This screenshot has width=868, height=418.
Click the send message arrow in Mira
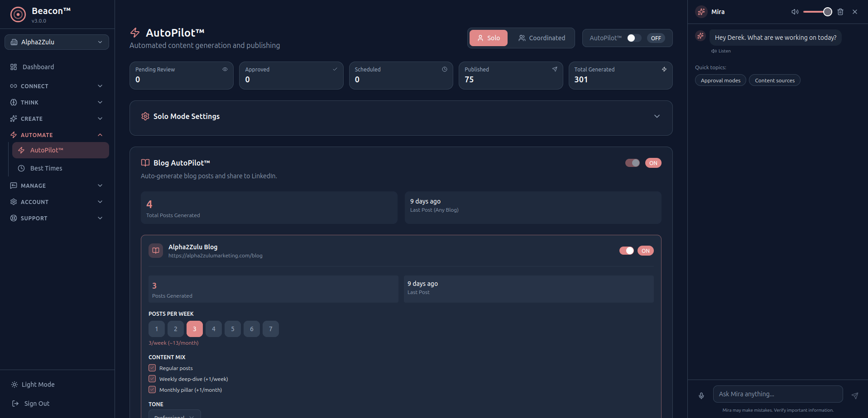click(855, 396)
